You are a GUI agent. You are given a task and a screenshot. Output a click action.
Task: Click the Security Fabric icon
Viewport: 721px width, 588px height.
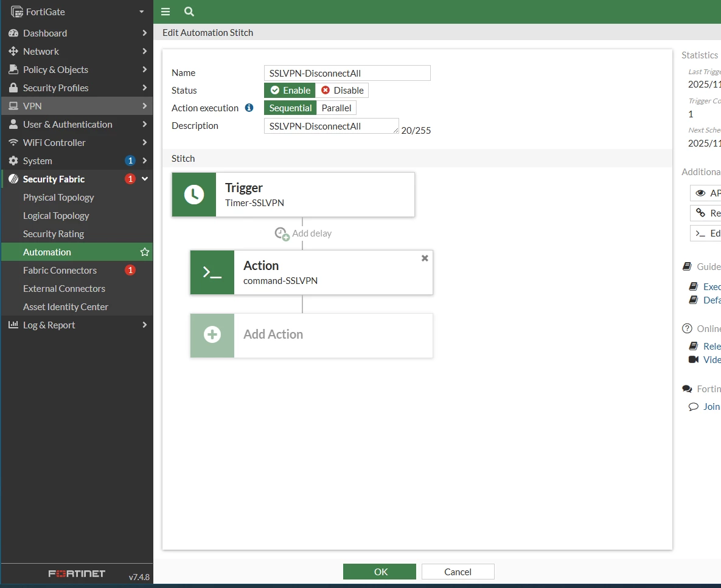pyautogui.click(x=13, y=179)
